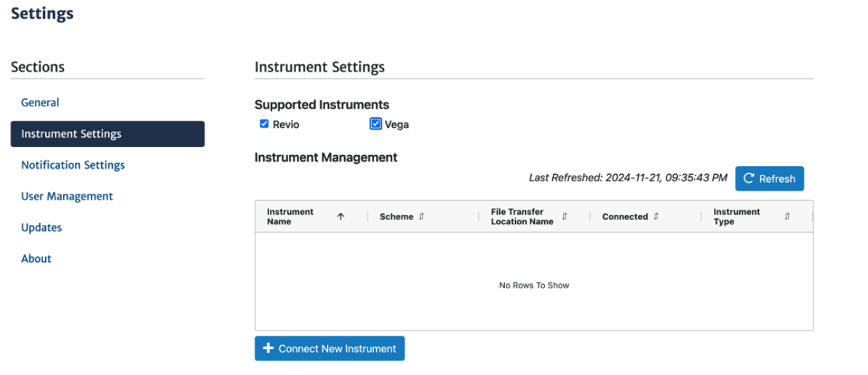
Task: Navigate to the Updates section
Action: tap(41, 228)
